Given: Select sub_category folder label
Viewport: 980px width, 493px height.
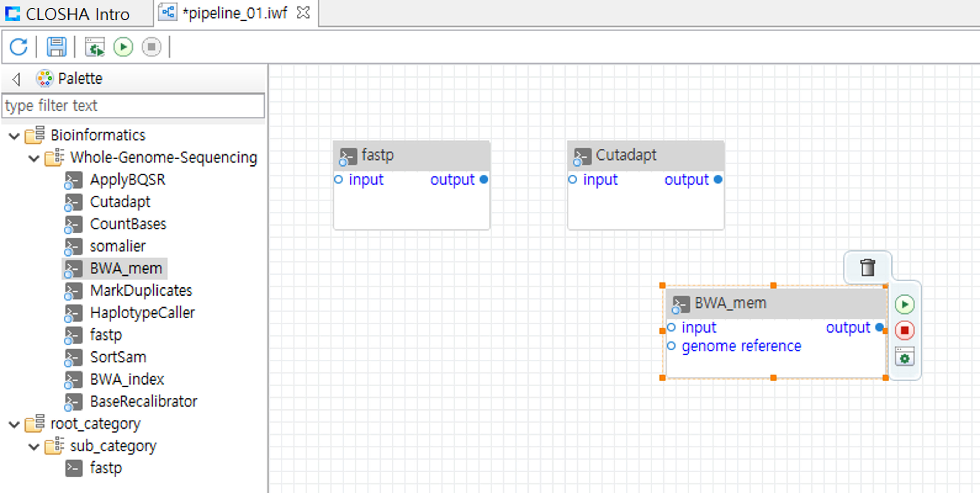Looking at the screenshot, I should point(113,446).
